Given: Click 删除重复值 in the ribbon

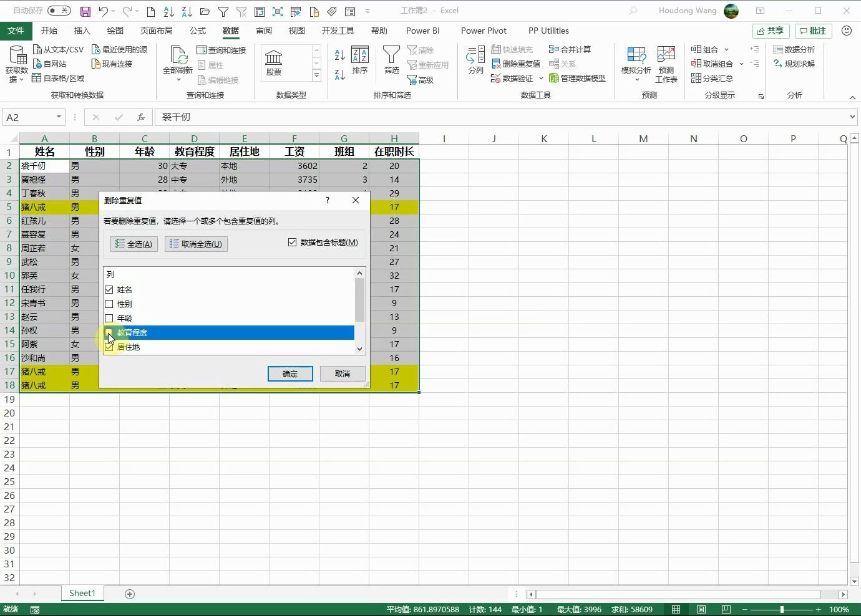Looking at the screenshot, I should coord(516,64).
